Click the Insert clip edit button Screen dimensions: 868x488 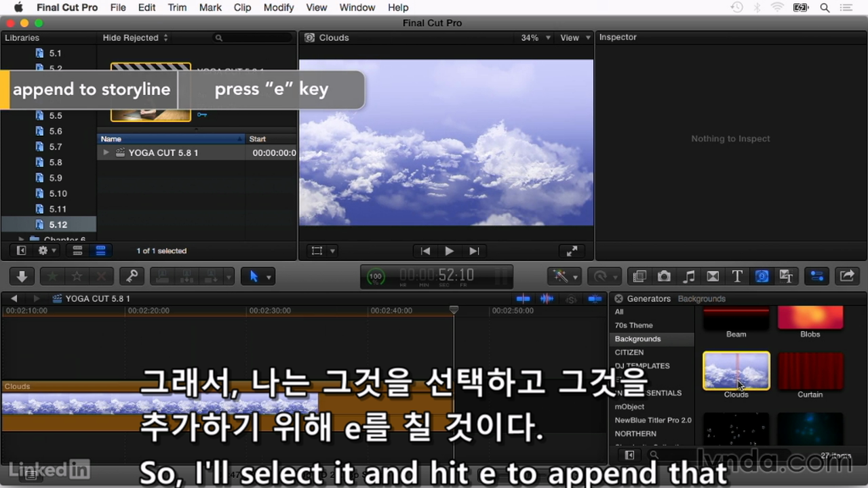(187, 276)
